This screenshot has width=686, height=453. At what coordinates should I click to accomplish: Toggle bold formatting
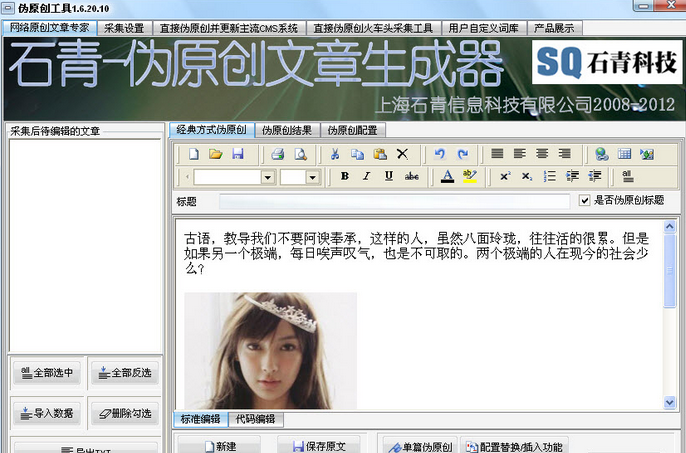[x=345, y=176]
